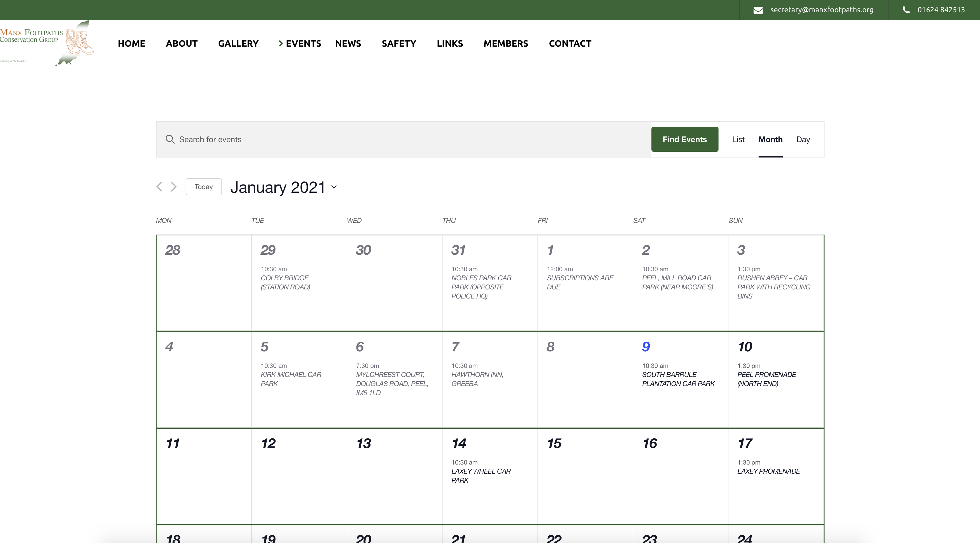
Task: Switch to List view tab
Action: pyautogui.click(x=738, y=139)
